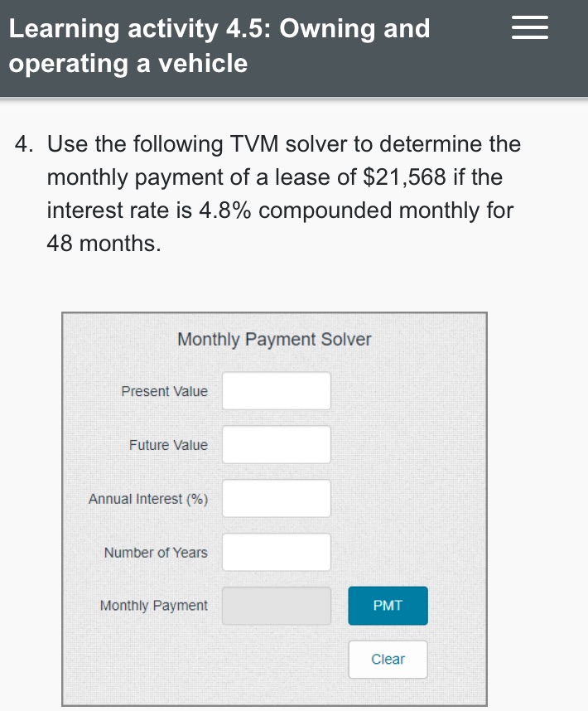Focus the Annual Interest (%) field

point(276,498)
